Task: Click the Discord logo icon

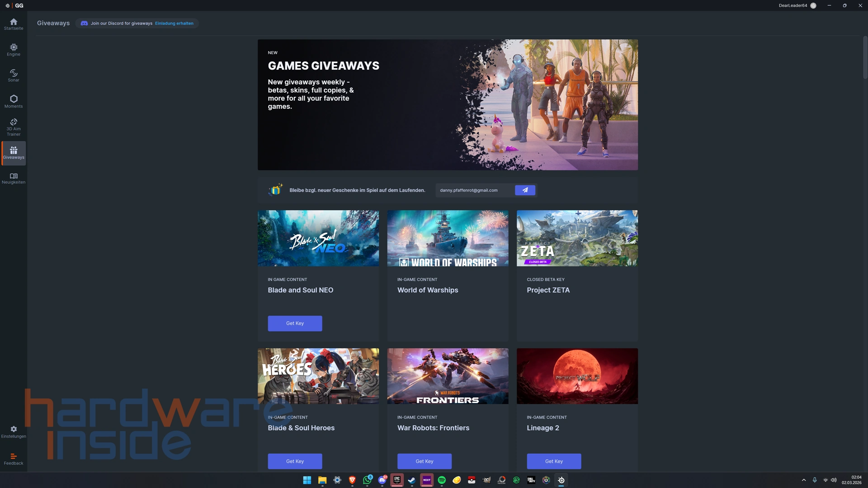Action: point(84,23)
